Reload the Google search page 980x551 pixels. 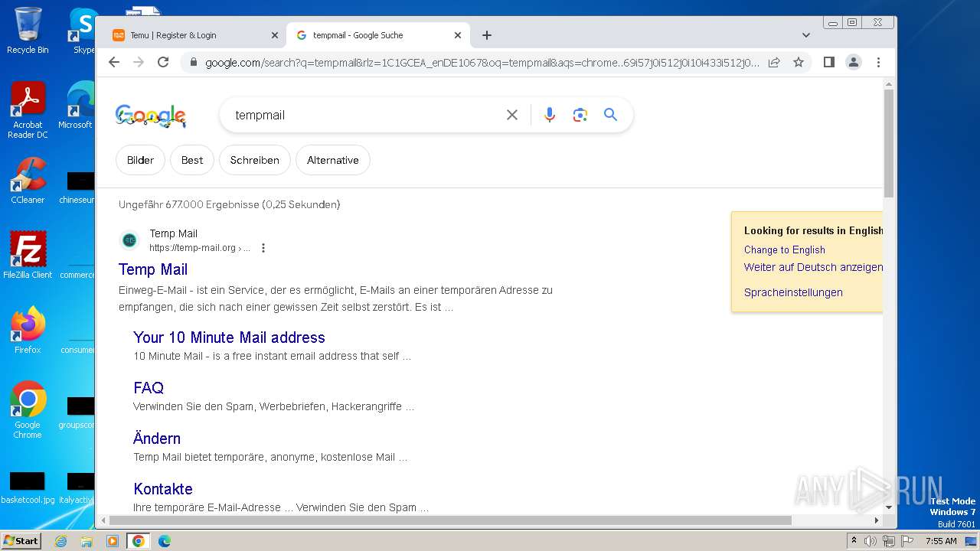click(163, 62)
